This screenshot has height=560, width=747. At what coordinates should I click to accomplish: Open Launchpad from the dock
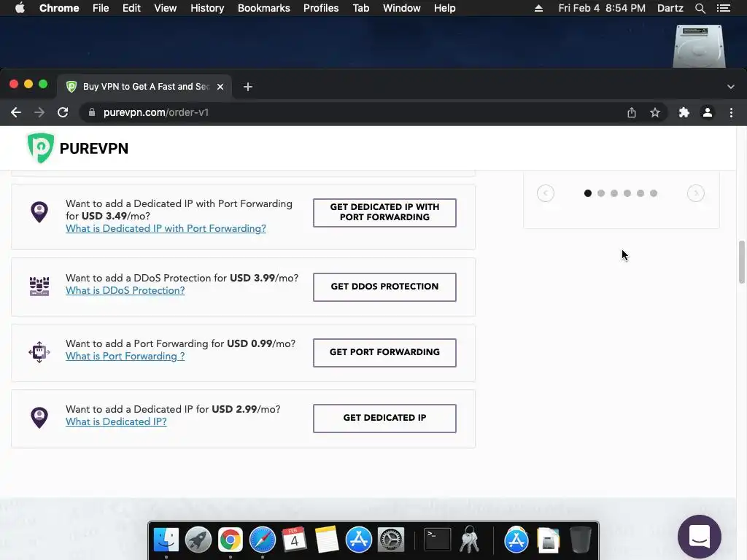coord(198,540)
